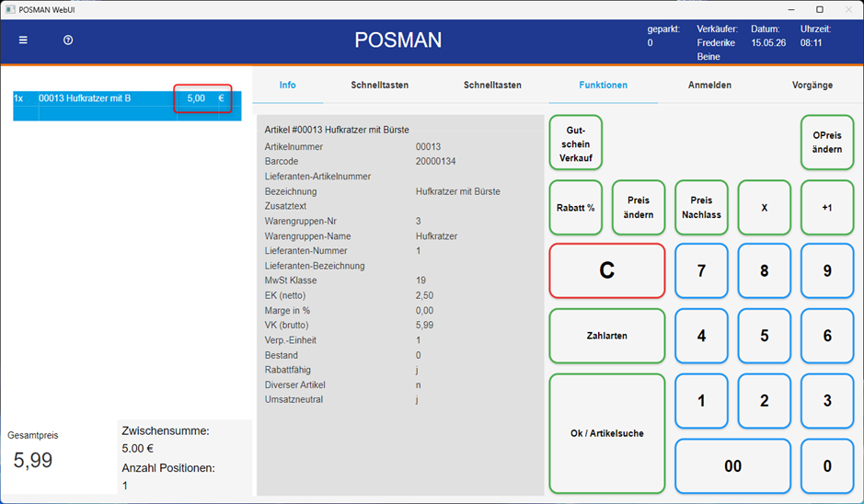Click Bezeichnung value Hufkratzer mit Bürste
This screenshot has height=504, width=864.
pos(458,191)
